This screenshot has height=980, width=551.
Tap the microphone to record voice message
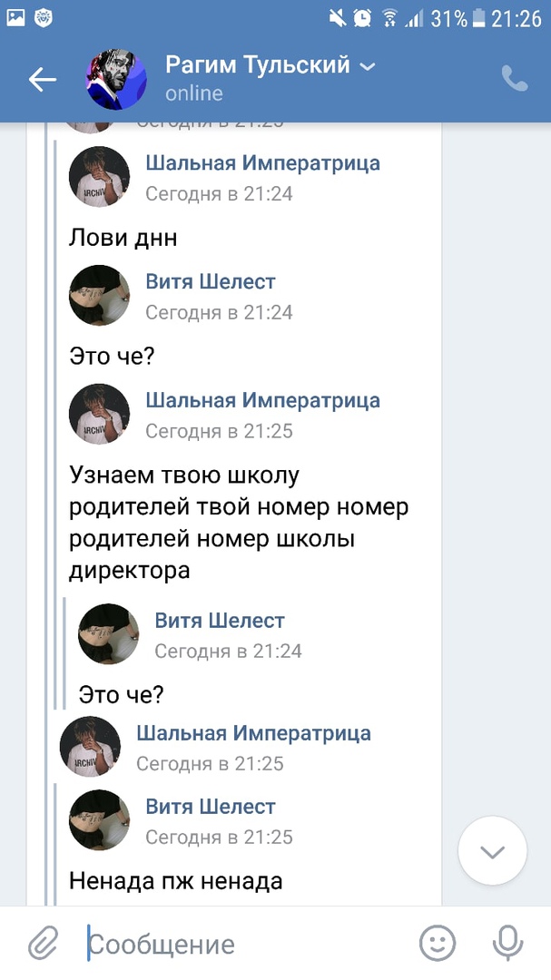coord(507,945)
